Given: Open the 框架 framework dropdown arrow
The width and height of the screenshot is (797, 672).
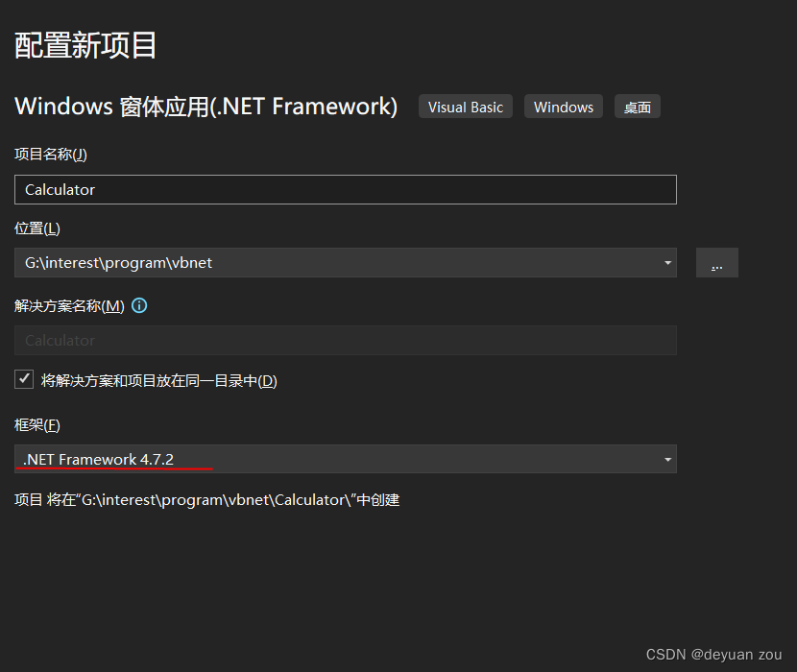Looking at the screenshot, I should pos(666,459).
